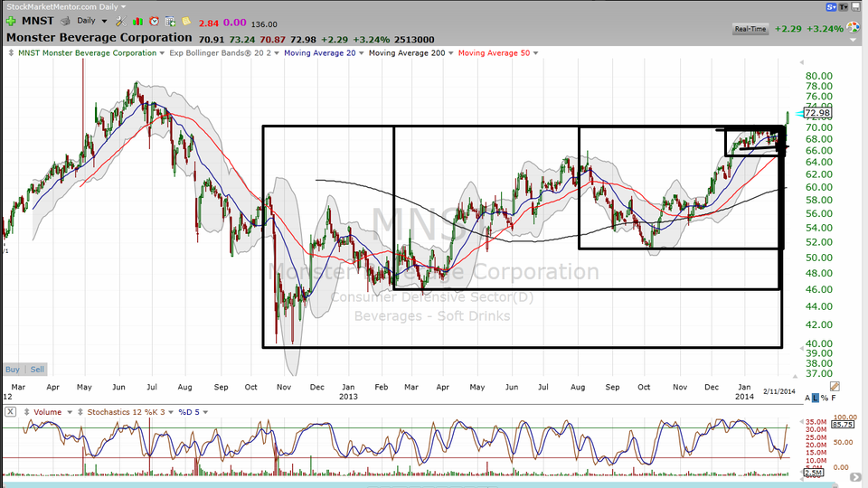Expand the Moving Average 50 dropdown

[x=535, y=53]
